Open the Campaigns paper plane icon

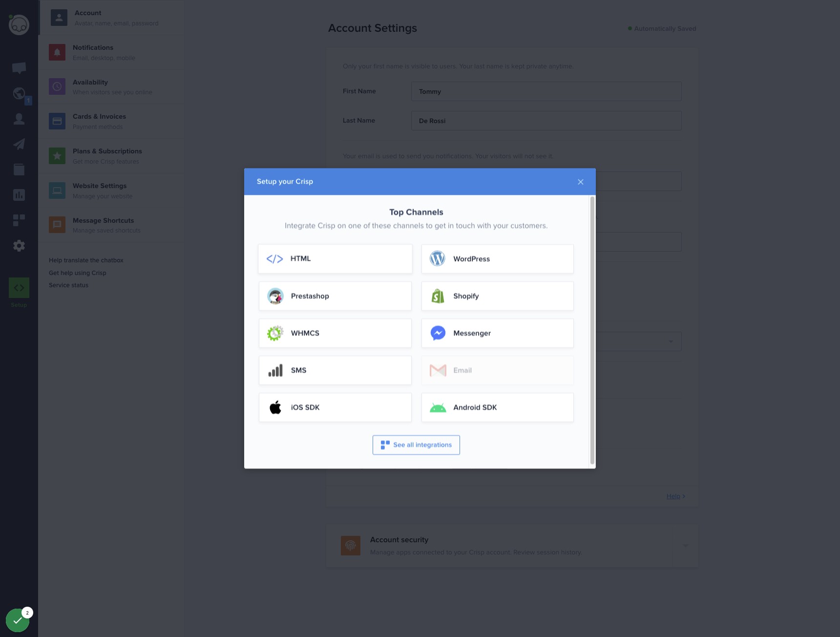(19, 144)
